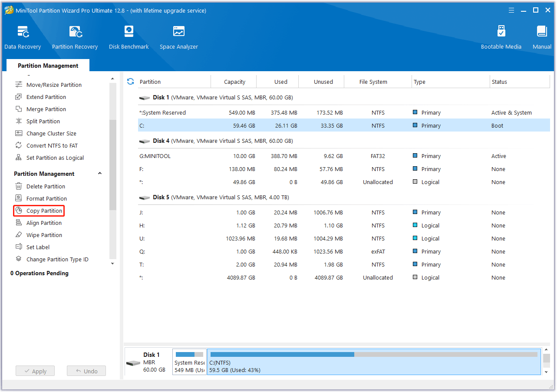Click Format Partition text link
Viewport: 557px width, 392px height.
[46, 198]
